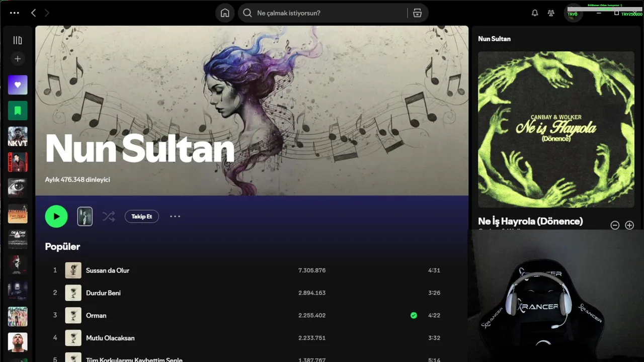Click the search magnifier icon
This screenshot has width=644, height=362.
(247, 13)
